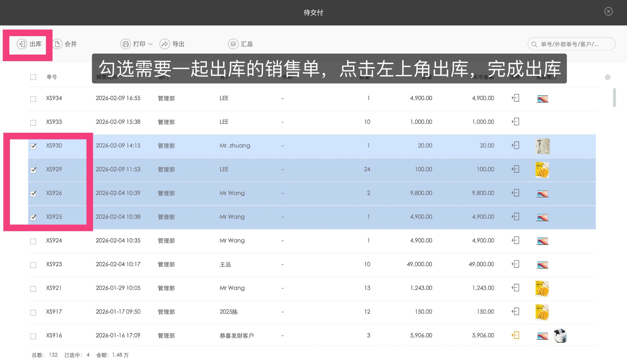Open product thumbnail for order XS929
Viewport: 627px width, 364px height.
[x=542, y=170]
